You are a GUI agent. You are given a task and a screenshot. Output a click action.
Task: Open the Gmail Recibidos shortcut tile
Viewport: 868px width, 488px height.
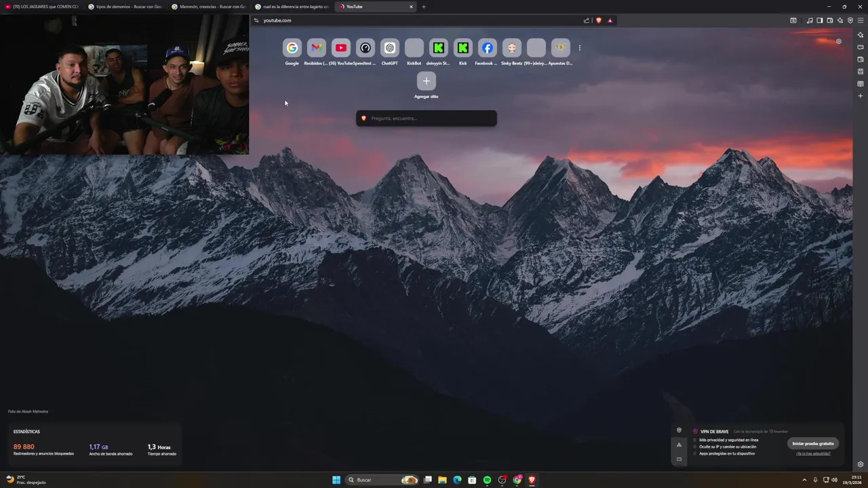pyautogui.click(x=316, y=48)
